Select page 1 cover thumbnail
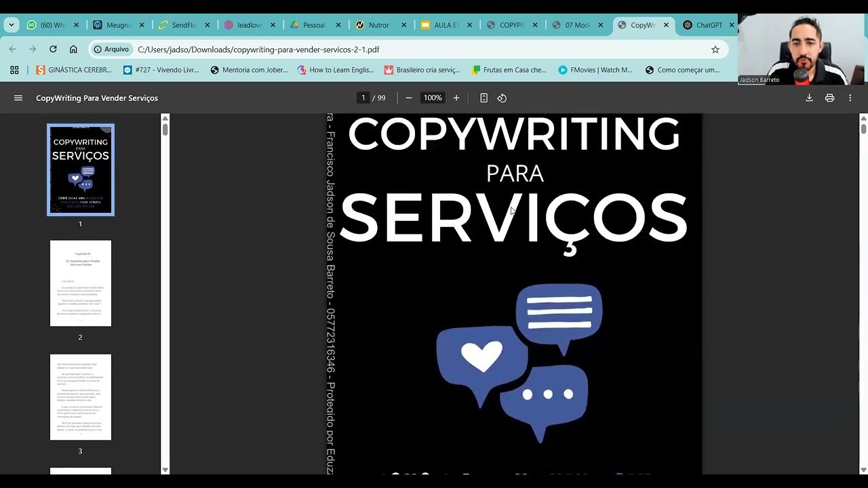This screenshot has width=868, height=488. (81, 169)
